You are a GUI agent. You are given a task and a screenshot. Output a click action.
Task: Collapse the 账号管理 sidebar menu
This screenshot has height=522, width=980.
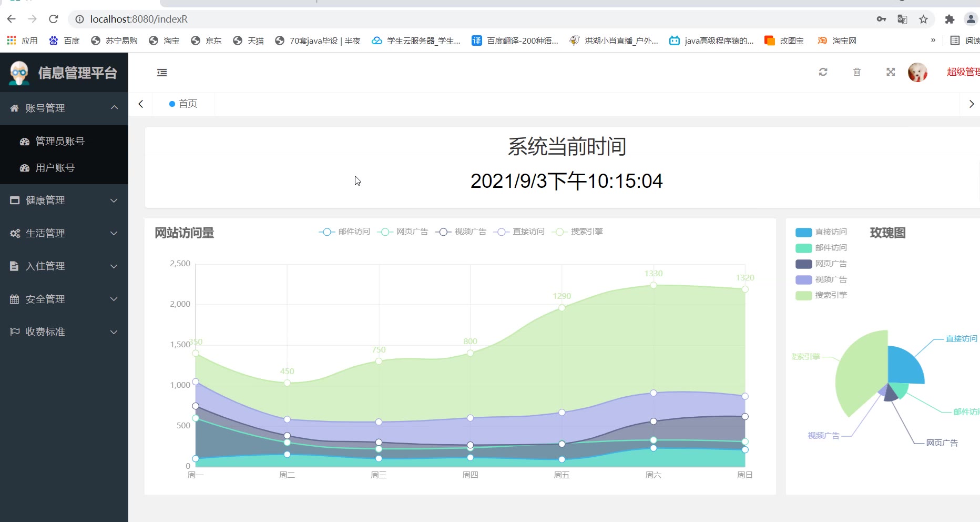coord(64,108)
